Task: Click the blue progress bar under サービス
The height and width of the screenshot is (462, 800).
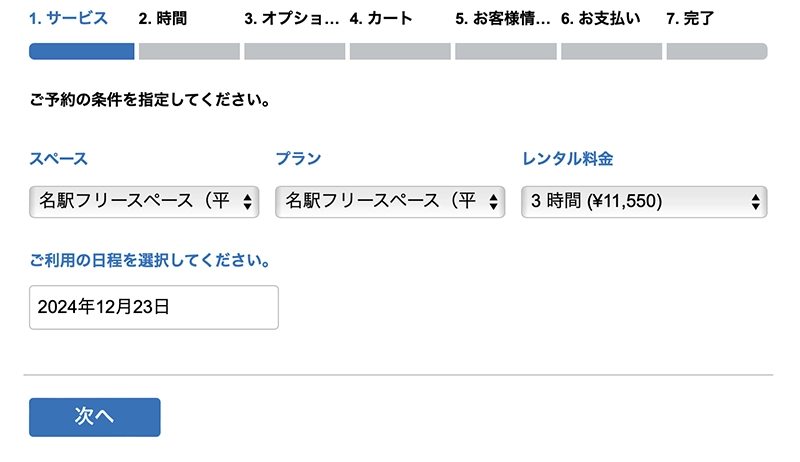Action: click(82, 51)
